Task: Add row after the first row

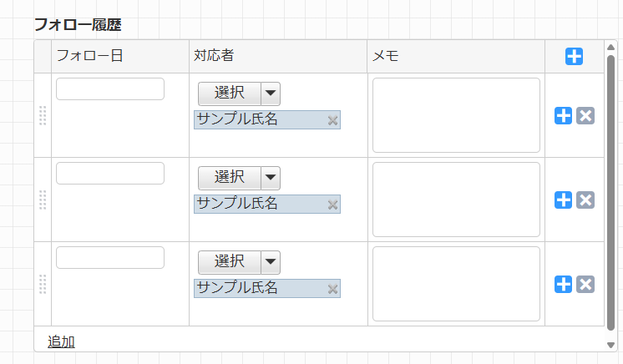Action: tap(564, 116)
